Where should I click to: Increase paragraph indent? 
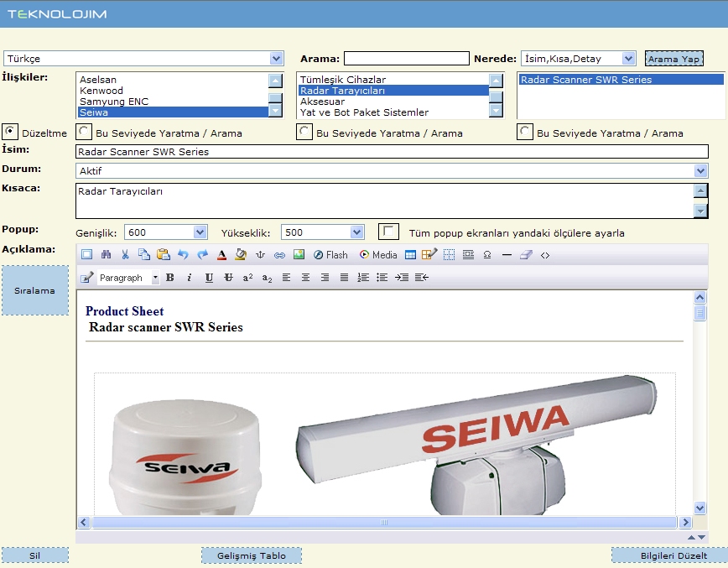(x=402, y=277)
